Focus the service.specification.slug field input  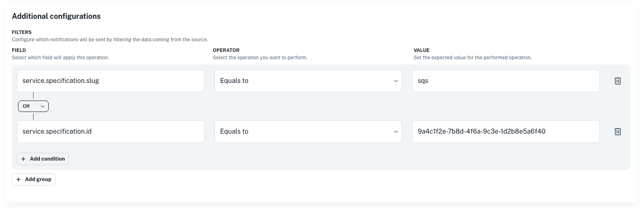[x=110, y=81]
